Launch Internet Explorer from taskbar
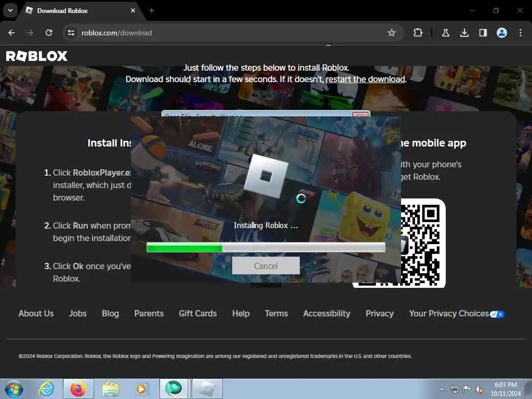Viewport: 532px width, 399px height. click(x=46, y=389)
